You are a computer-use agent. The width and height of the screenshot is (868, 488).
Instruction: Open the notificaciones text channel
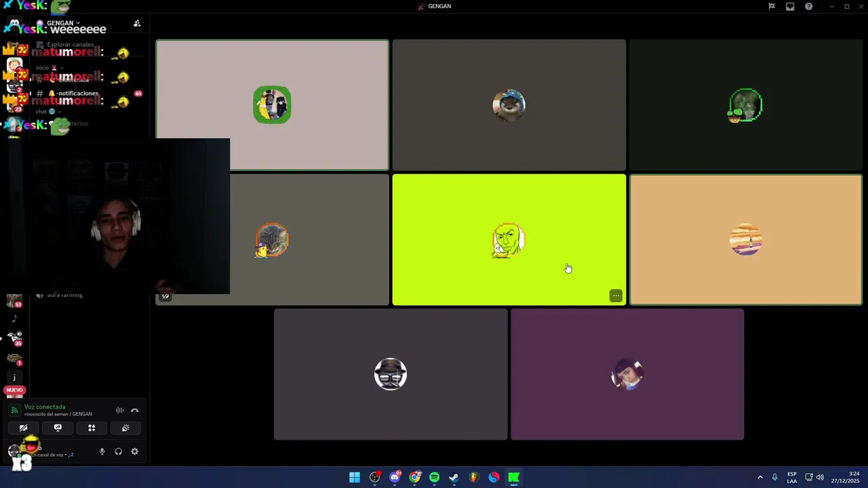78,94
